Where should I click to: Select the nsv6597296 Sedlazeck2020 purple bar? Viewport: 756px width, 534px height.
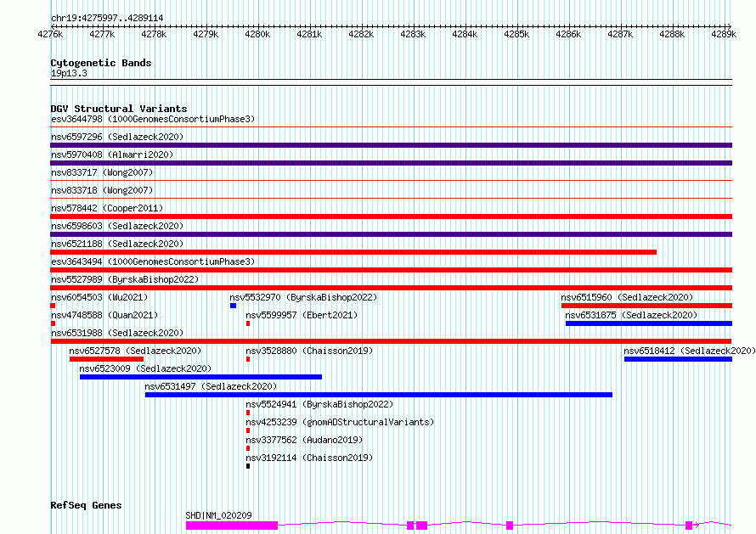391,145
